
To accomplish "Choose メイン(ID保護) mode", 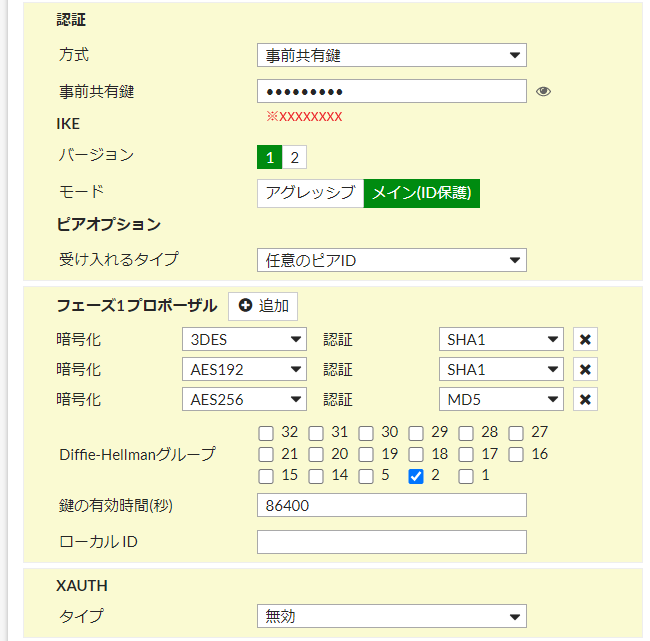I will [422, 193].
